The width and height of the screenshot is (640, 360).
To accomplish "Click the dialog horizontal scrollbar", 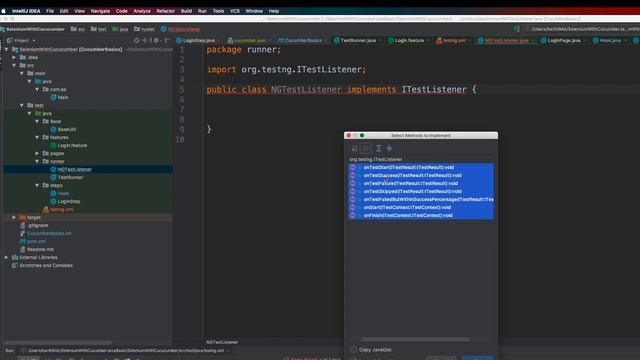I will tap(416, 339).
